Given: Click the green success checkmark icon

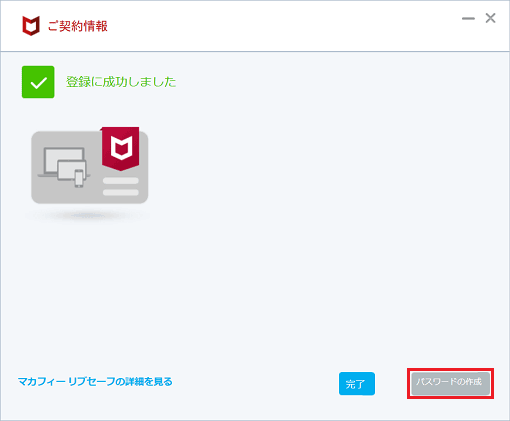Looking at the screenshot, I should [x=38, y=82].
